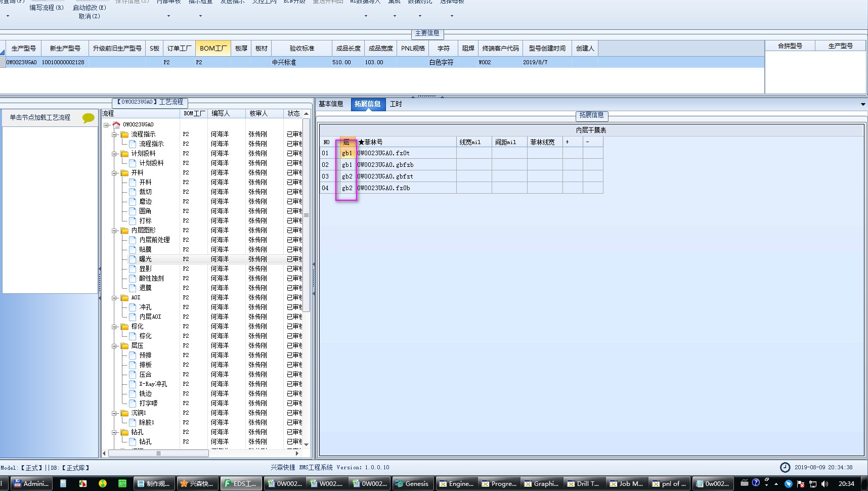
Task: Switch to the 基本信息 tab
Action: 331,104
